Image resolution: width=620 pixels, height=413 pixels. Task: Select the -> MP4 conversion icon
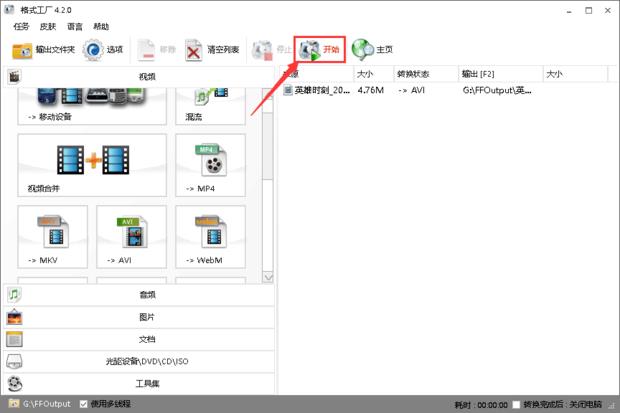(x=210, y=165)
